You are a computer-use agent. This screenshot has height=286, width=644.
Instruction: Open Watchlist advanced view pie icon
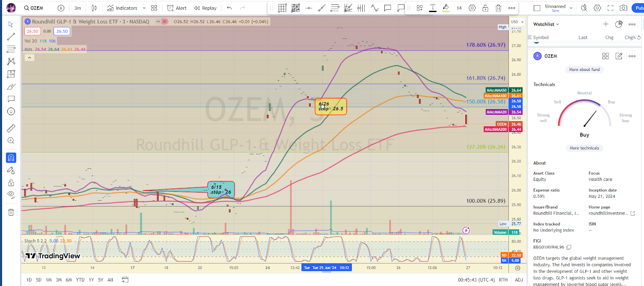click(619, 24)
